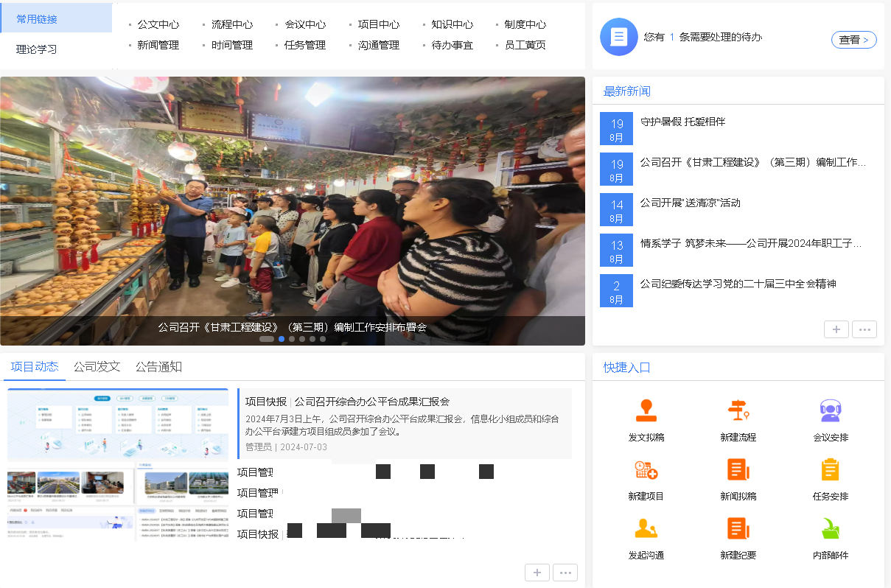Image resolution: width=891 pixels, height=588 pixels.
Task: Switch to the 公司发文 tab
Action: pos(97,366)
